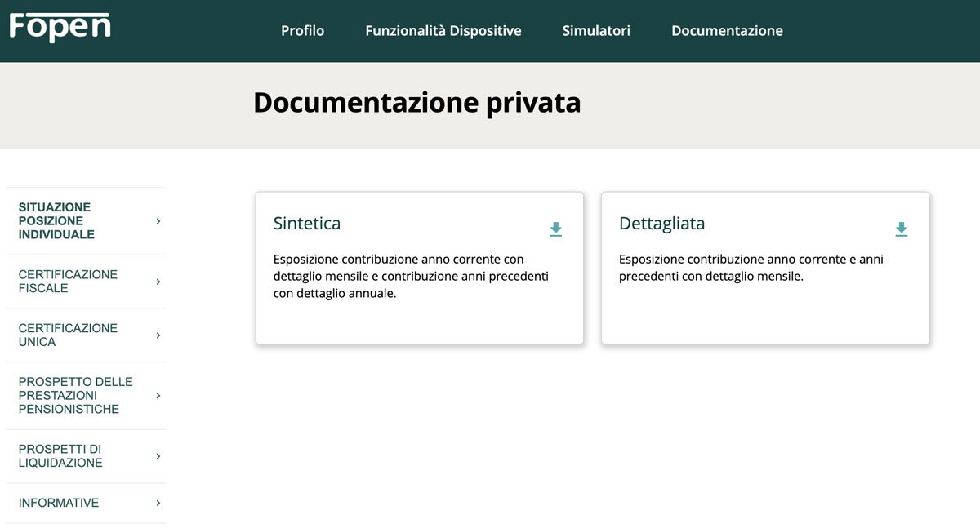Viewport: 980px width, 528px height.
Task: Expand Certificazione Unica chevron
Action: 158,335
